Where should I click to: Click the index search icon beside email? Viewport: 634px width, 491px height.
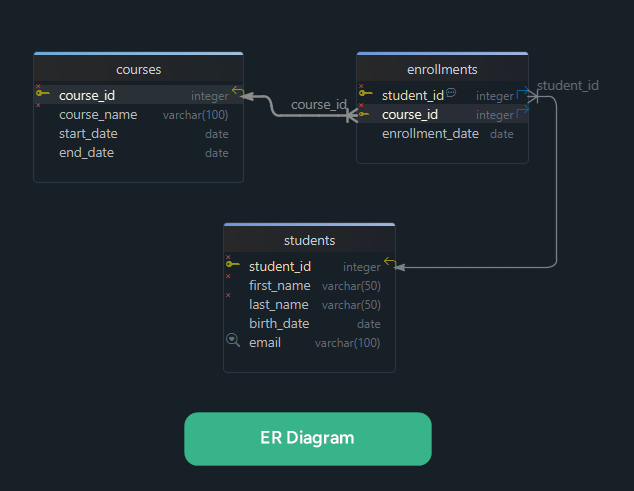coord(233,340)
